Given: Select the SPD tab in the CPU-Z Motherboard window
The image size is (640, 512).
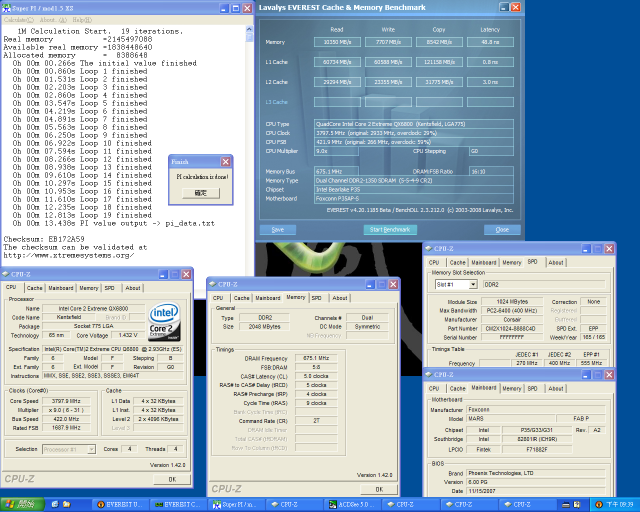Looking at the screenshot, I should (533, 389).
